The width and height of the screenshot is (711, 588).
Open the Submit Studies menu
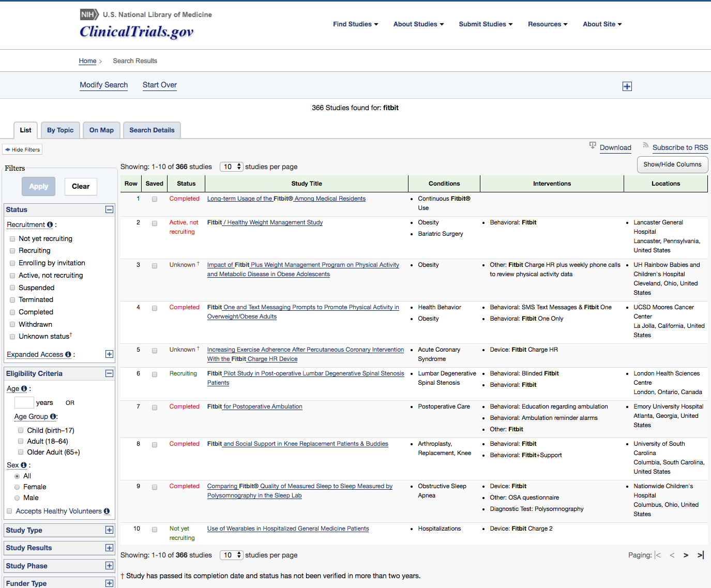[x=486, y=24]
